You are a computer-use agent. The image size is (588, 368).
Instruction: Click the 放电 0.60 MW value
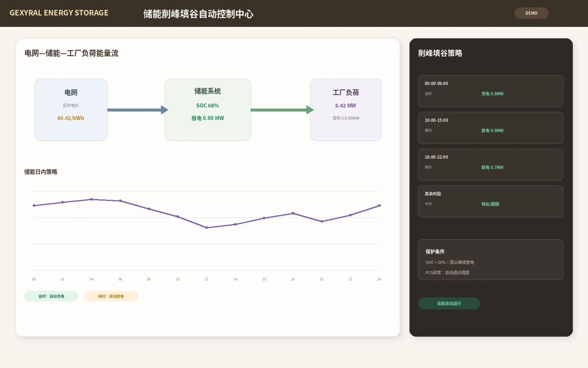(207, 118)
